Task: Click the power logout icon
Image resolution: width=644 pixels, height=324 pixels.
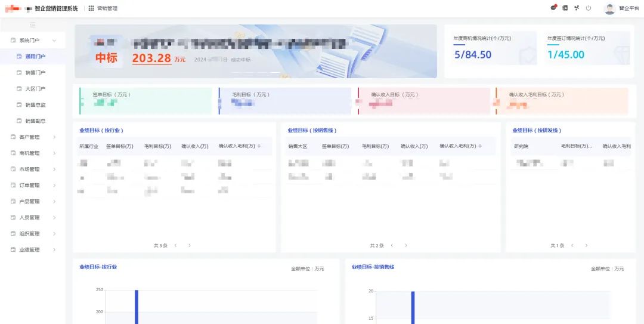Action: pos(589,8)
